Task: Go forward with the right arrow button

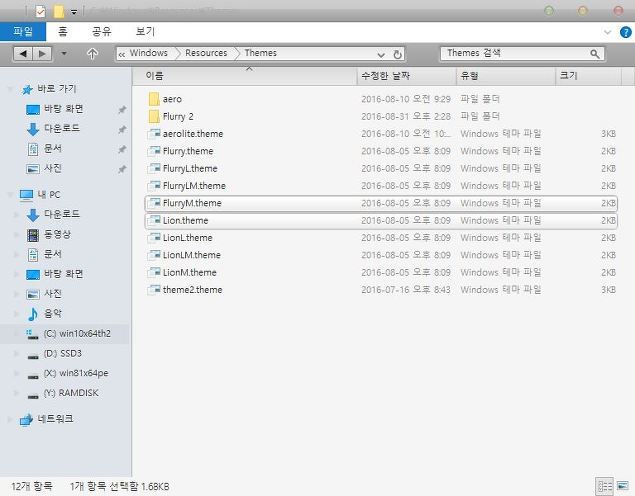Action: [42, 53]
